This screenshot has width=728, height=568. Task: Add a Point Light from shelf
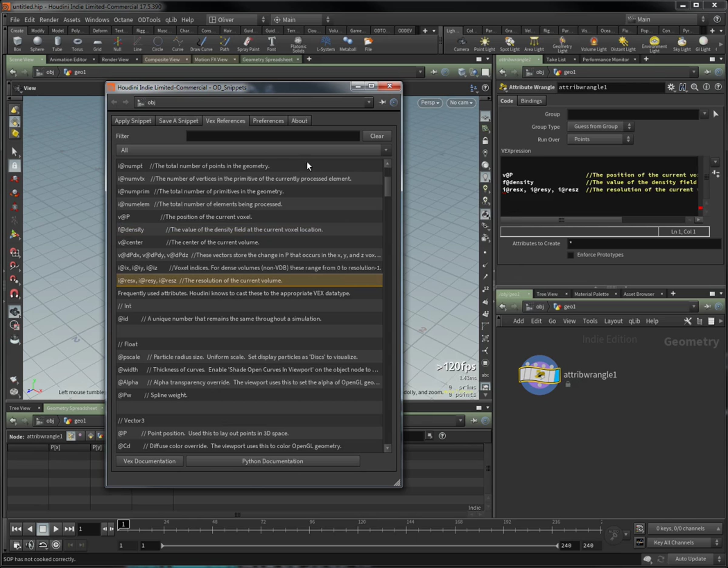click(x=484, y=44)
